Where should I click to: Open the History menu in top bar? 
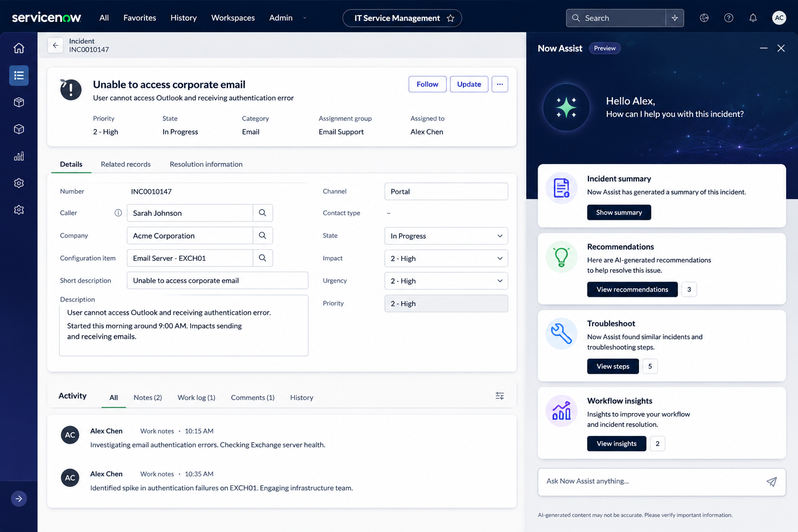pos(183,18)
